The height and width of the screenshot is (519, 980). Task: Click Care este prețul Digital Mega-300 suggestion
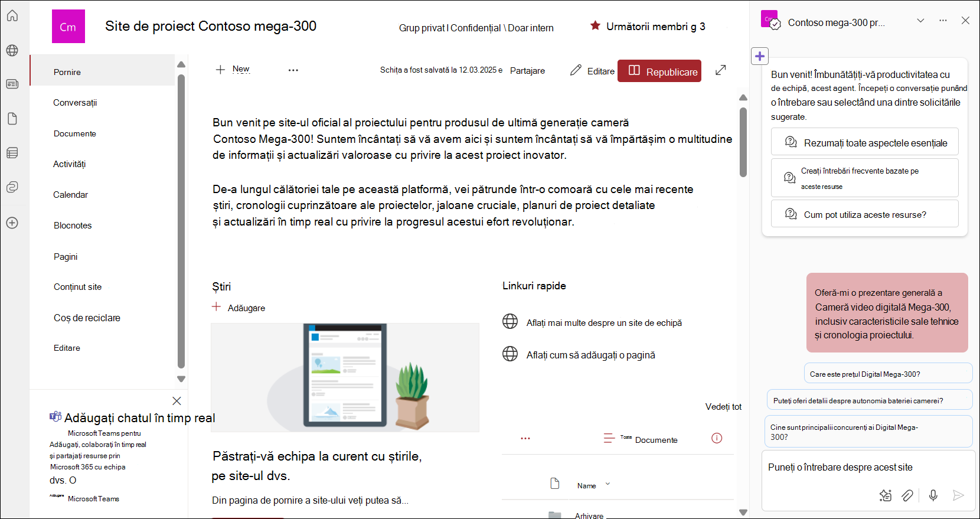click(888, 373)
